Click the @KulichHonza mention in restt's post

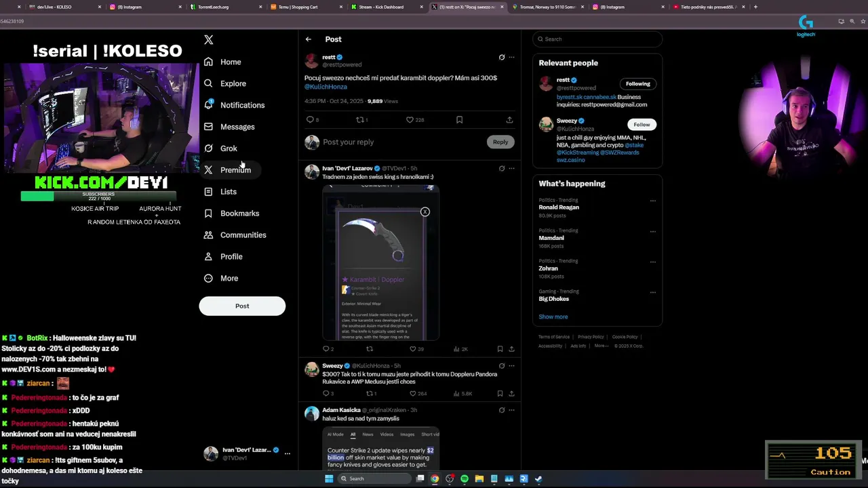coord(325,87)
